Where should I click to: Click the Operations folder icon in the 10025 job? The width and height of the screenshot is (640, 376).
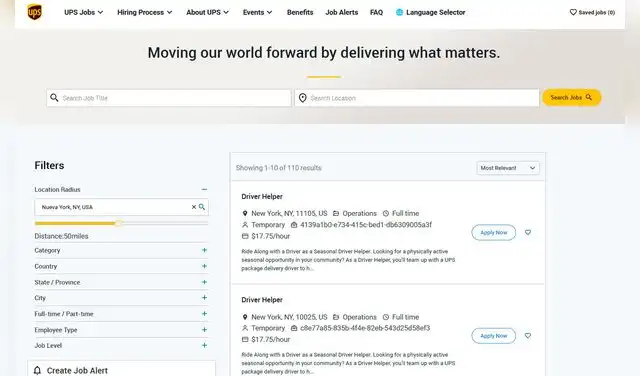click(x=336, y=317)
